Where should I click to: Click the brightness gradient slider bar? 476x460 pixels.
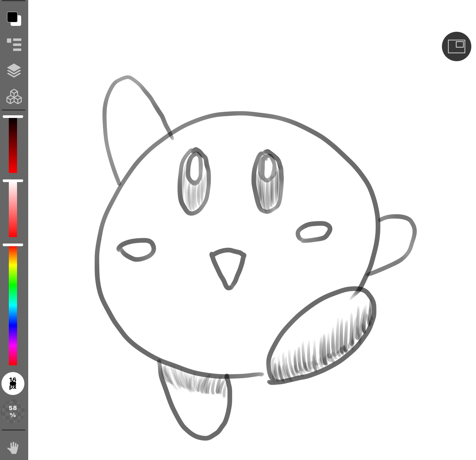[13, 145]
